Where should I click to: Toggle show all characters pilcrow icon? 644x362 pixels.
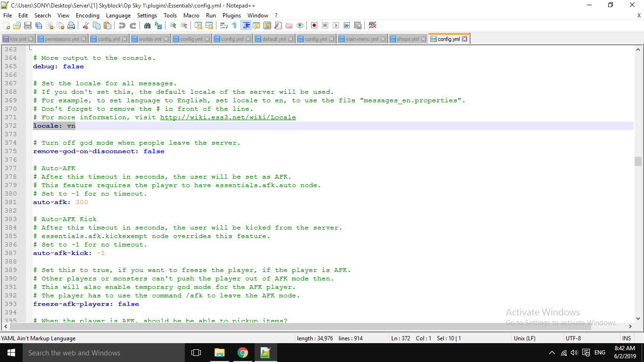[234, 25]
